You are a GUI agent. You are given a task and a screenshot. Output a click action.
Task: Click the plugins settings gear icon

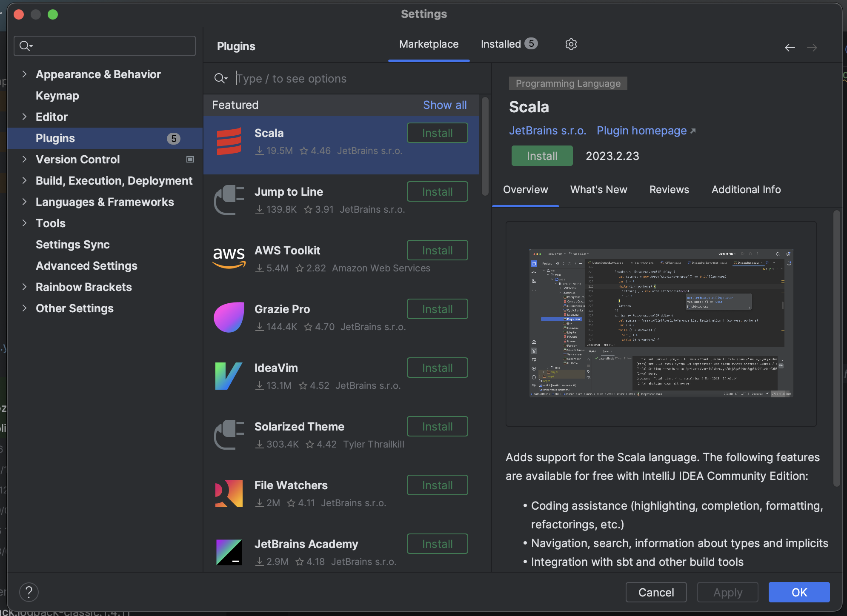(571, 44)
